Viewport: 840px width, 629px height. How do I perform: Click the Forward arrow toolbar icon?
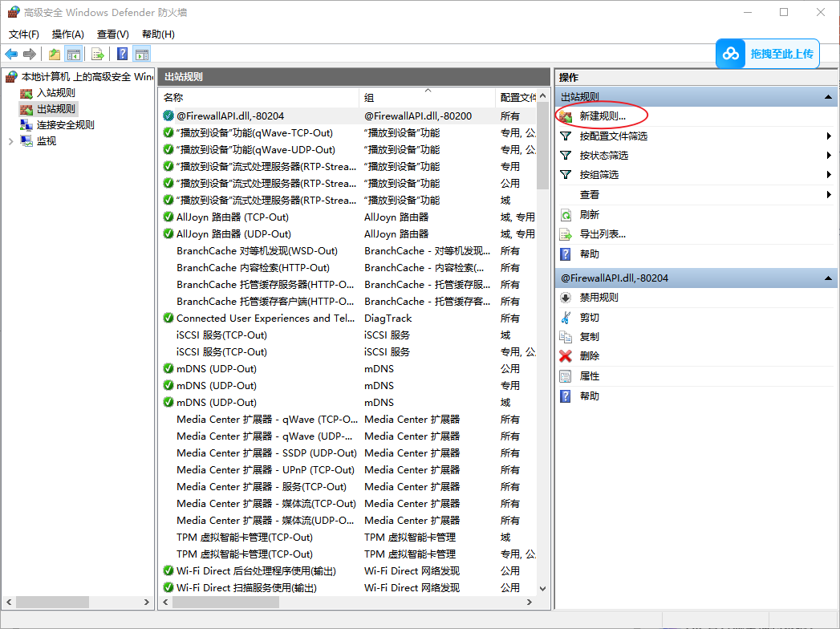[30, 54]
